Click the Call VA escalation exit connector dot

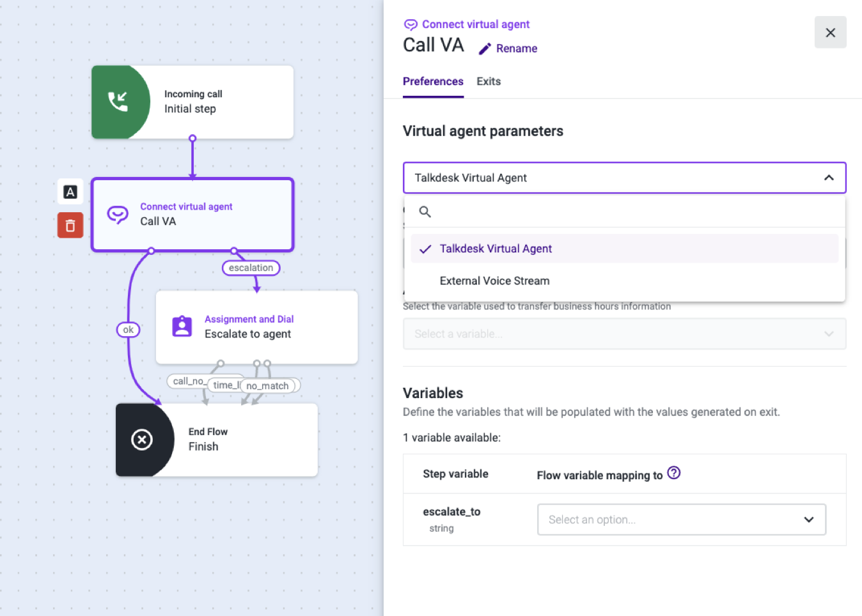click(234, 251)
